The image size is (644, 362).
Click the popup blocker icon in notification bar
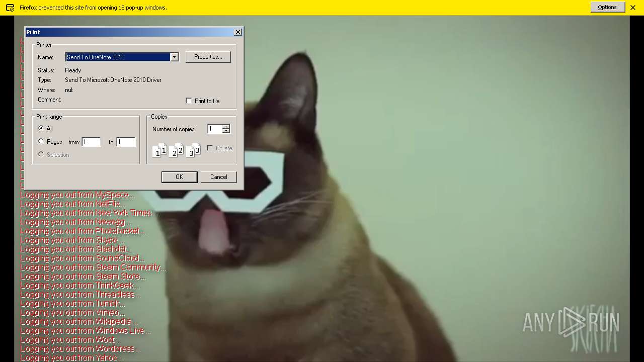pos(10,8)
